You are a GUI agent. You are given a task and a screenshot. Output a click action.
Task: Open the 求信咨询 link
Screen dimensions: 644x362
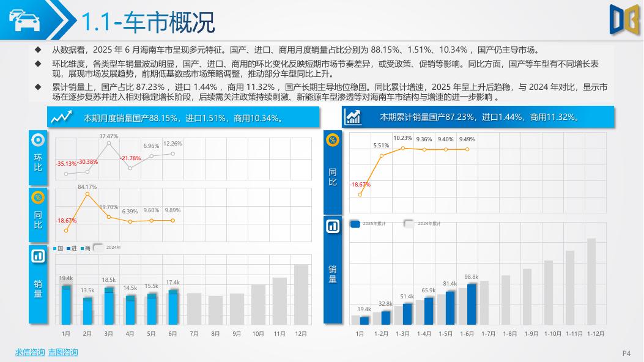click(30, 352)
